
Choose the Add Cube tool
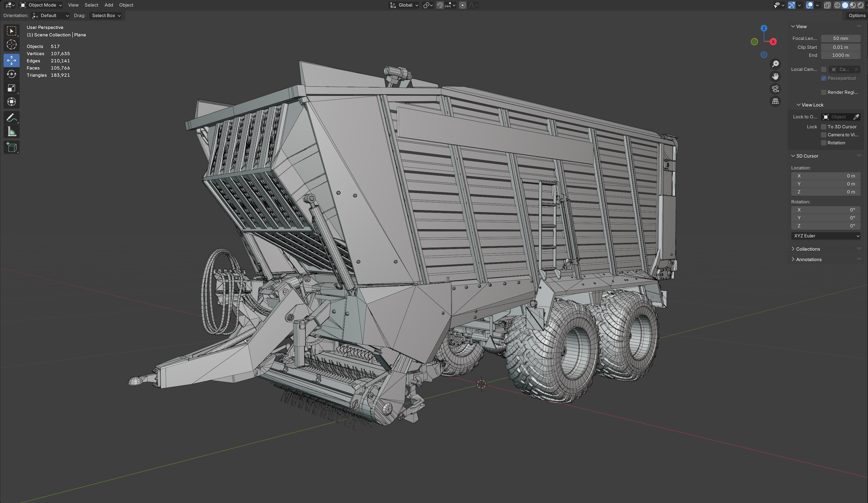(11, 147)
